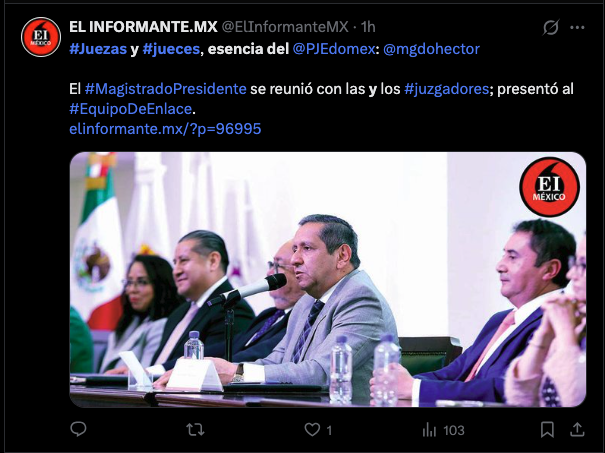Open the #Juezas hashtag
This screenshot has height=453, width=605.
[x=98, y=49]
